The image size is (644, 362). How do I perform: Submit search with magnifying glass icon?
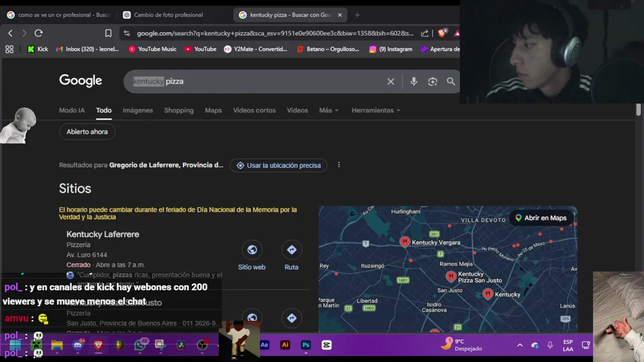tap(451, 81)
